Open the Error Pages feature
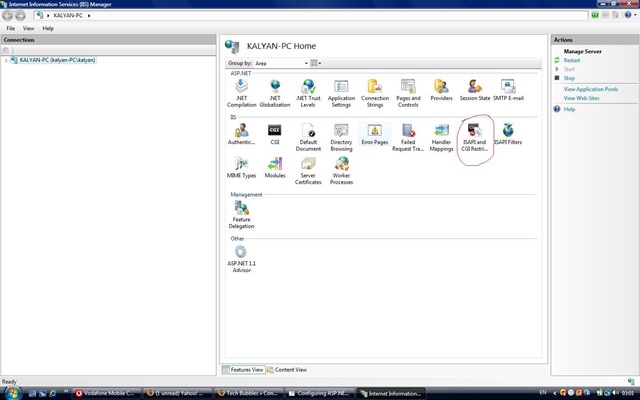 375,134
